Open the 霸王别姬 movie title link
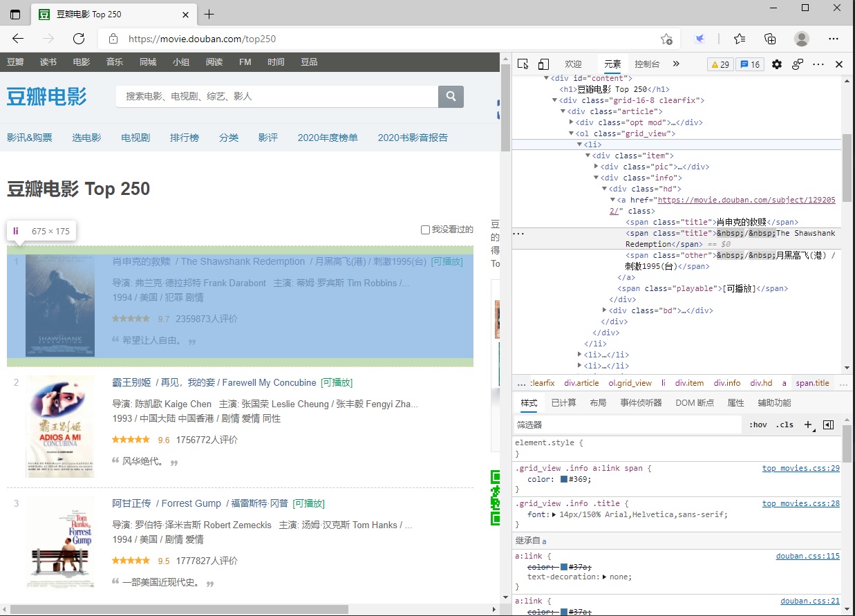The width and height of the screenshot is (855, 616). pos(131,382)
